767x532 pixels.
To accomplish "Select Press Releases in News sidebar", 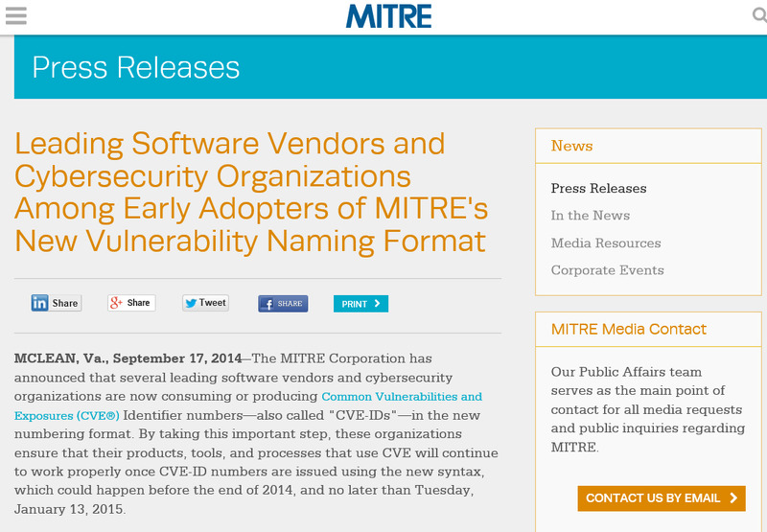I will (598, 189).
